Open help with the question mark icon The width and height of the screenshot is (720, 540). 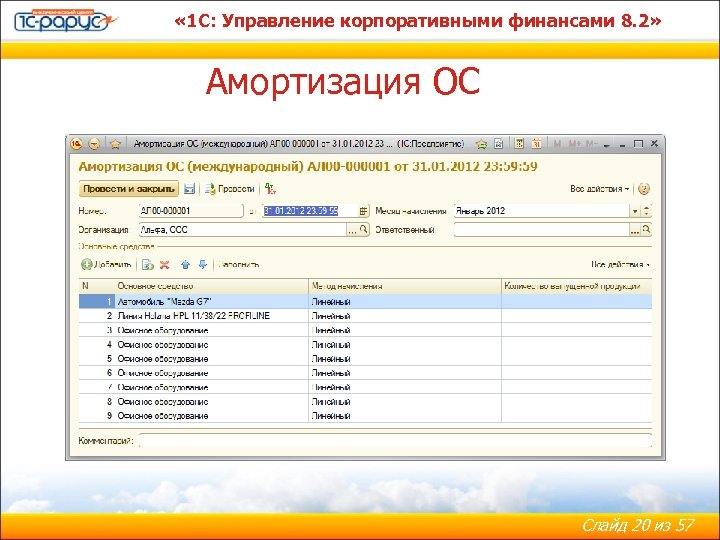tap(644, 189)
